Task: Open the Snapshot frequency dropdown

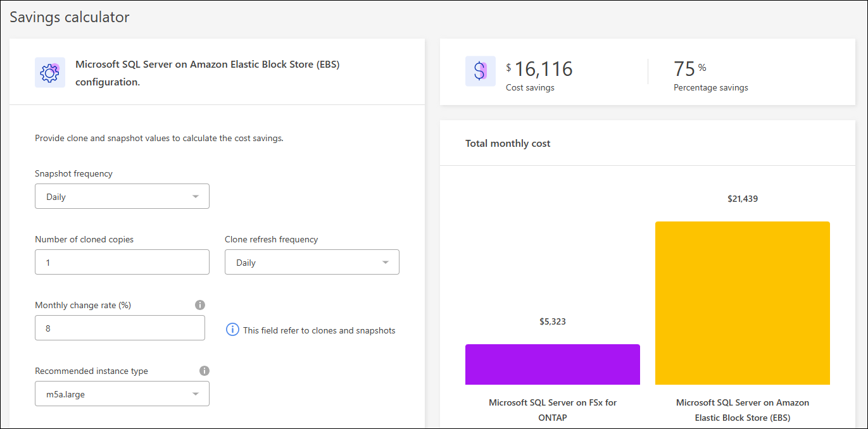Action: [122, 197]
